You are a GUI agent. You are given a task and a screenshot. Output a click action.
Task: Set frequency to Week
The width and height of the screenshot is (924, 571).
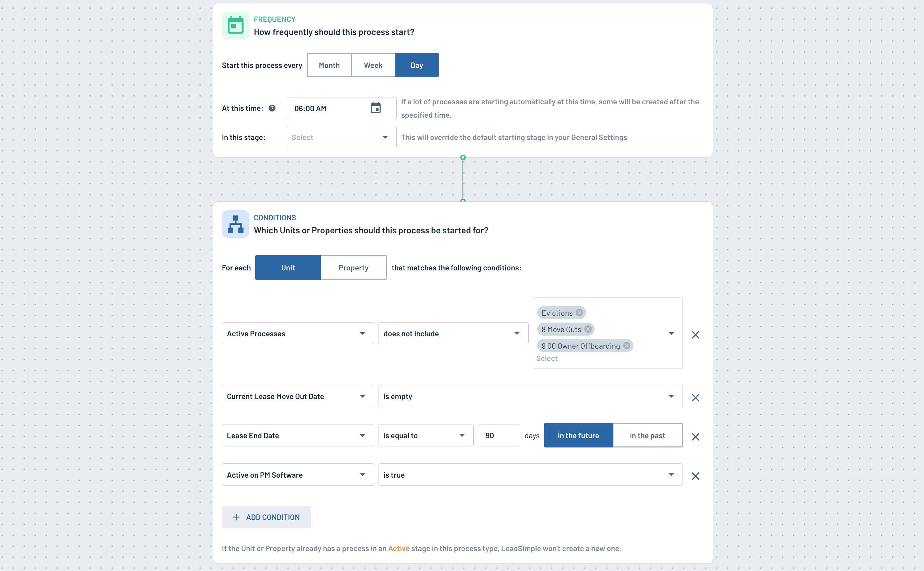point(373,65)
